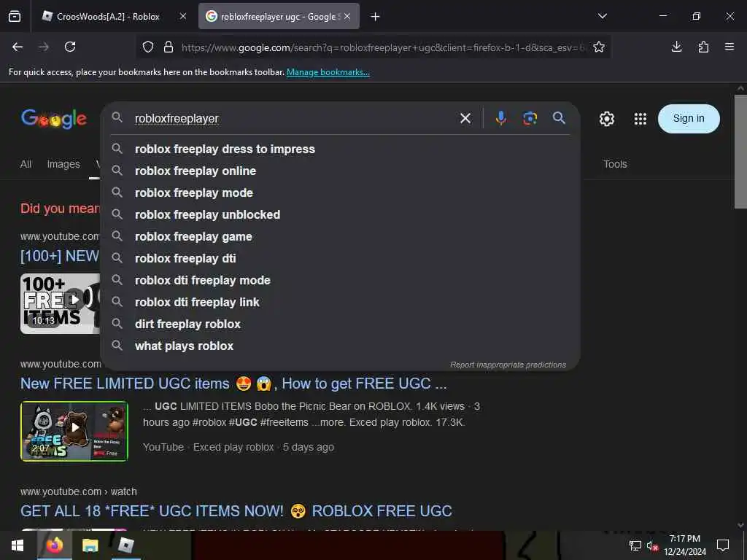
Task: Switch to the All results tab
Action: tap(26, 164)
